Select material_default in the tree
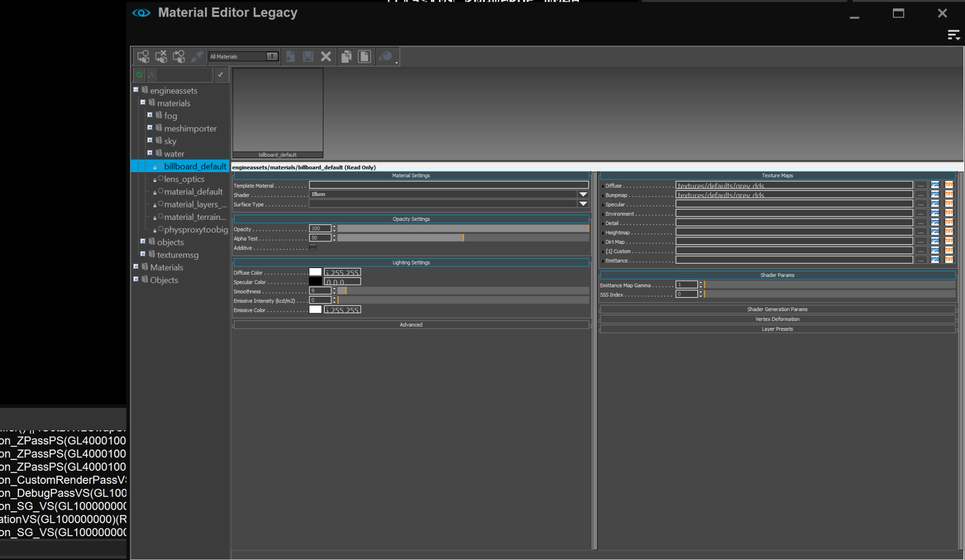Image resolution: width=965 pixels, height=560 pixels. (193, 192)
